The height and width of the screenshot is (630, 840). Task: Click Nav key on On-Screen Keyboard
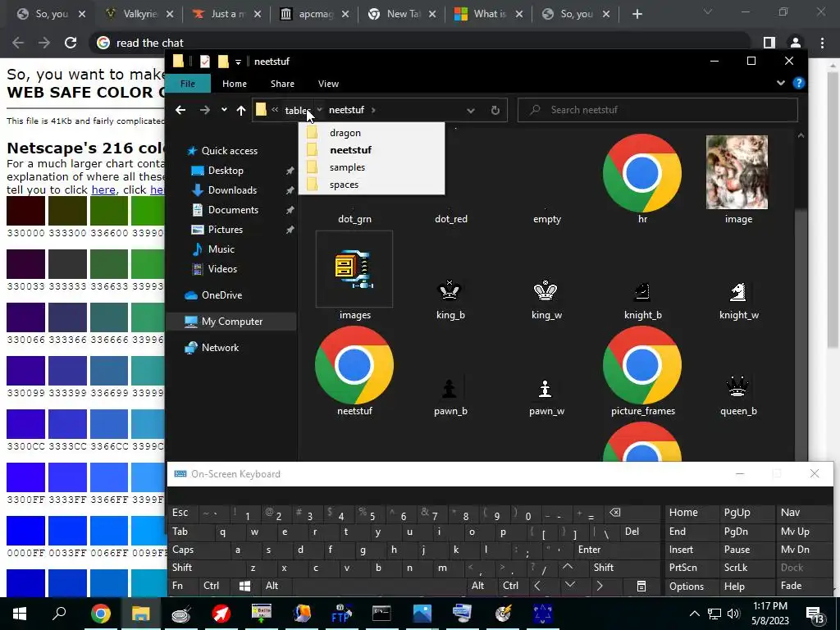point(790,512)
